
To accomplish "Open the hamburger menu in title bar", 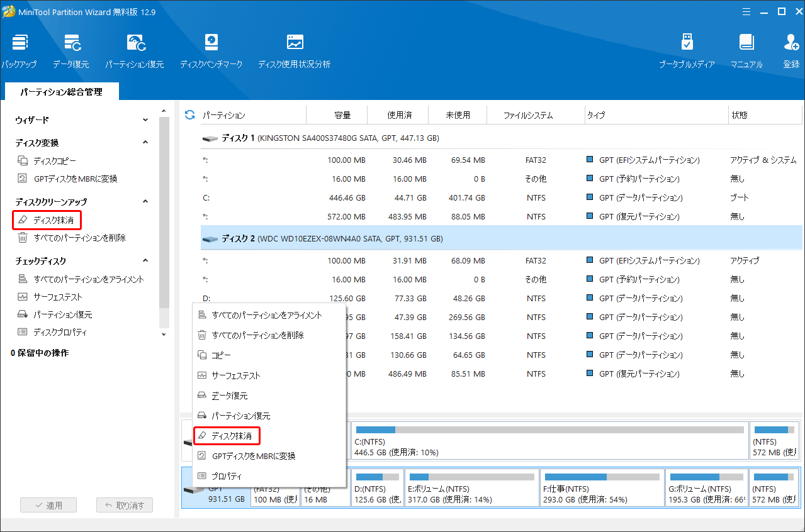I will coord(746,11).
